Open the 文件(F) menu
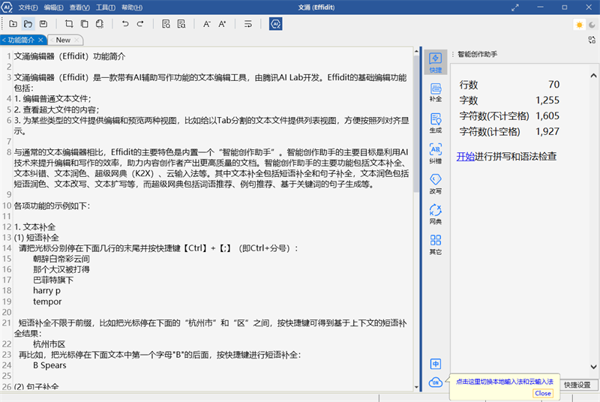This screenshot has width=600, height=402. [x=29, y=6]
